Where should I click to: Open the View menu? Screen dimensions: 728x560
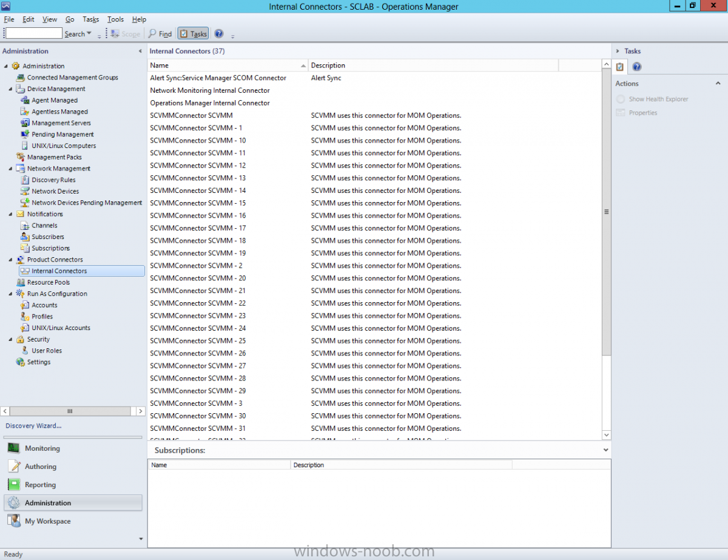click(50, 19)
